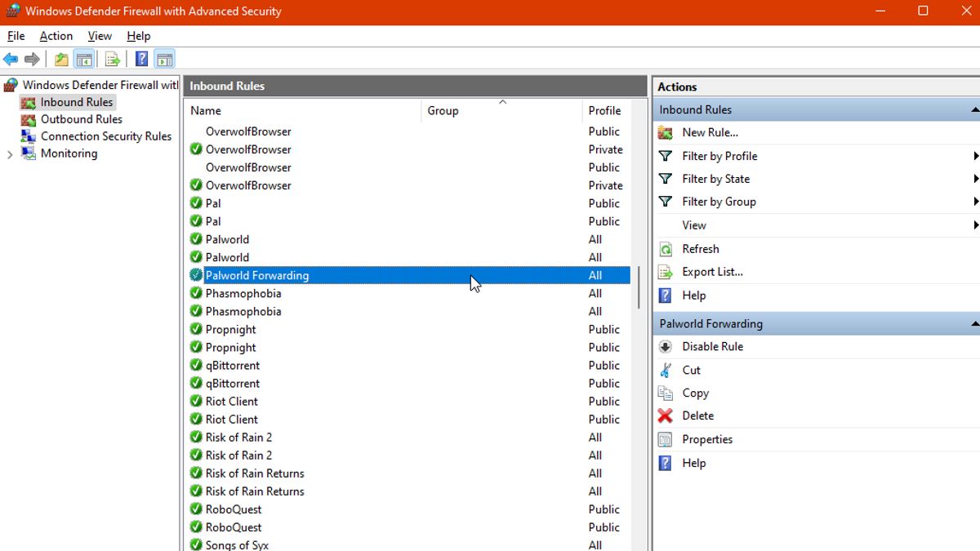
Task: Sort rules by the Group column
Action: point(443,110)
